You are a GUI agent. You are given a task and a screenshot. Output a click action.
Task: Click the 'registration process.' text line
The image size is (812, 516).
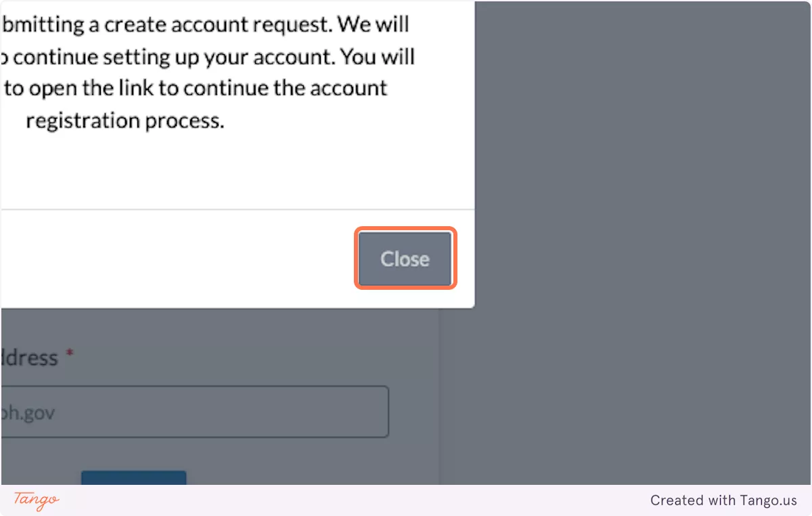click(x=125, y=121)
